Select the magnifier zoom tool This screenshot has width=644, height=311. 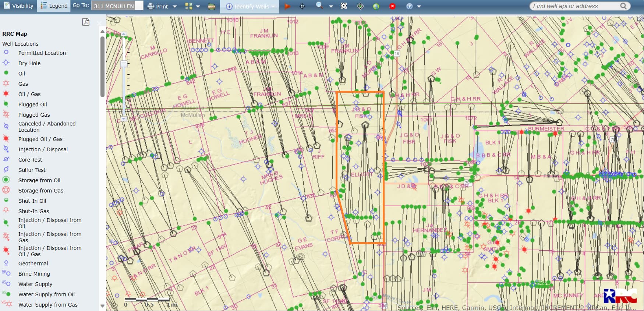319,6
